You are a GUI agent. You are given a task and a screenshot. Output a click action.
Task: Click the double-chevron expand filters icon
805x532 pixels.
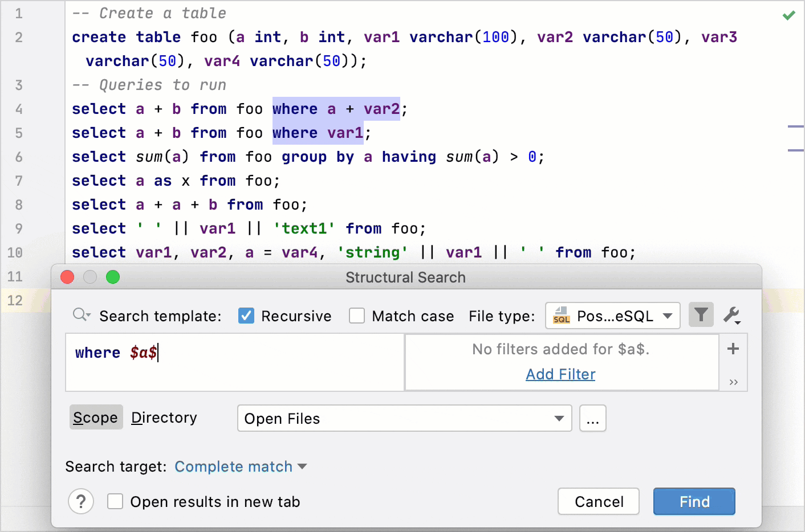coord(733,382)
